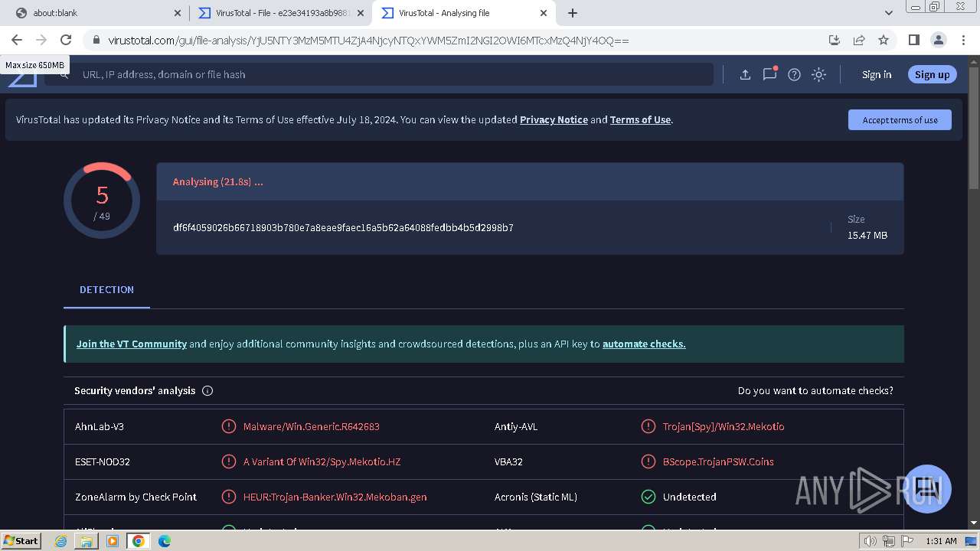Close the about:blank tab
Image resolution: width=980 pixels, height=551 pixels.
coord(178,13)
